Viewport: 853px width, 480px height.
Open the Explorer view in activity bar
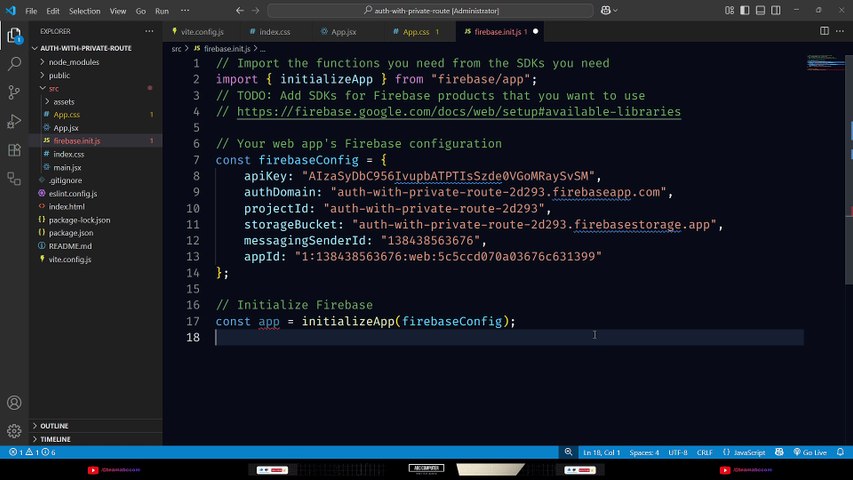[14, 36]
